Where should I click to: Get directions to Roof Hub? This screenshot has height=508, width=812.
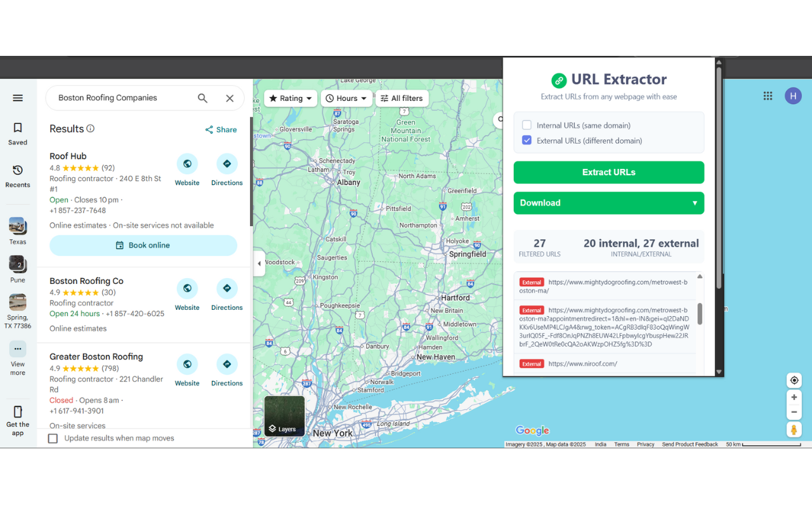(x=227, y=164)
